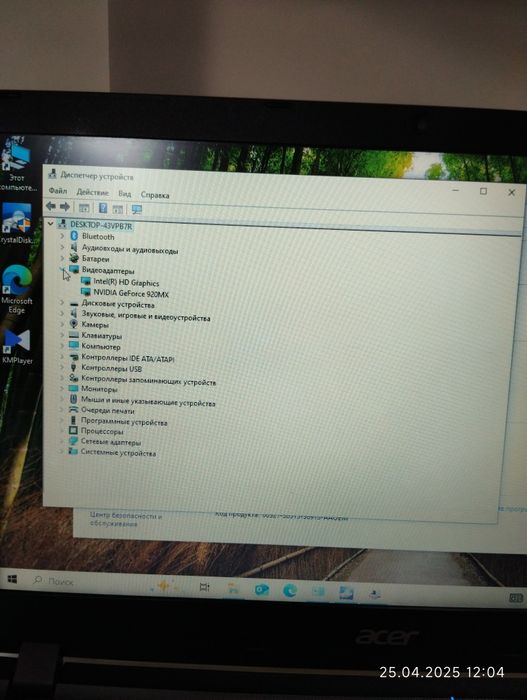This screenshot has height=700, width=527.
Task: Click the Bluetooth logo icon in the tree
Action: 74,236
